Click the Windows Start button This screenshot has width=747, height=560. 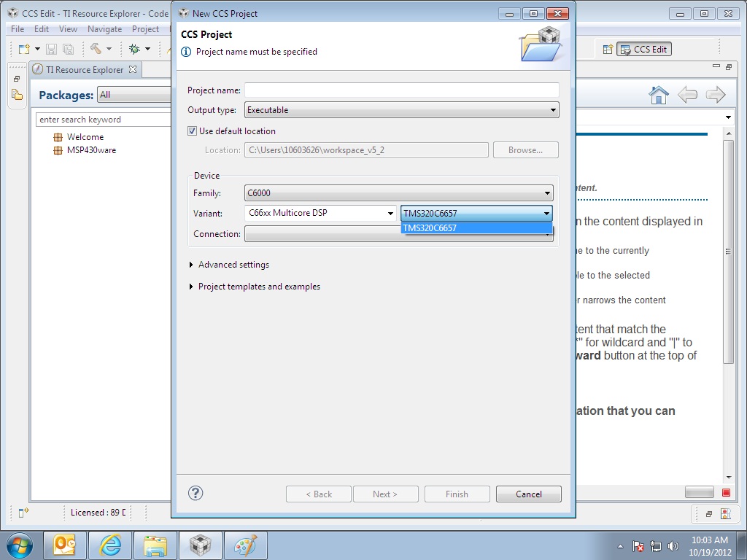tap(20, 545)
